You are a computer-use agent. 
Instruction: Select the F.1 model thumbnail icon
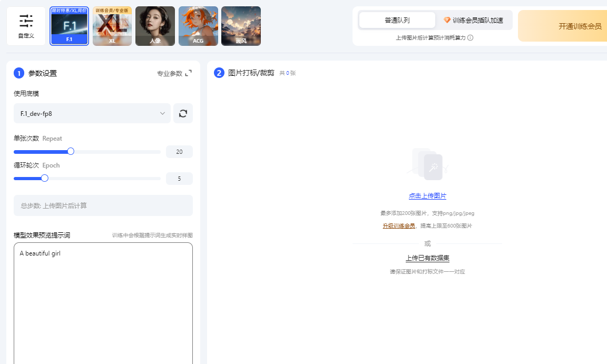point(69,25)
